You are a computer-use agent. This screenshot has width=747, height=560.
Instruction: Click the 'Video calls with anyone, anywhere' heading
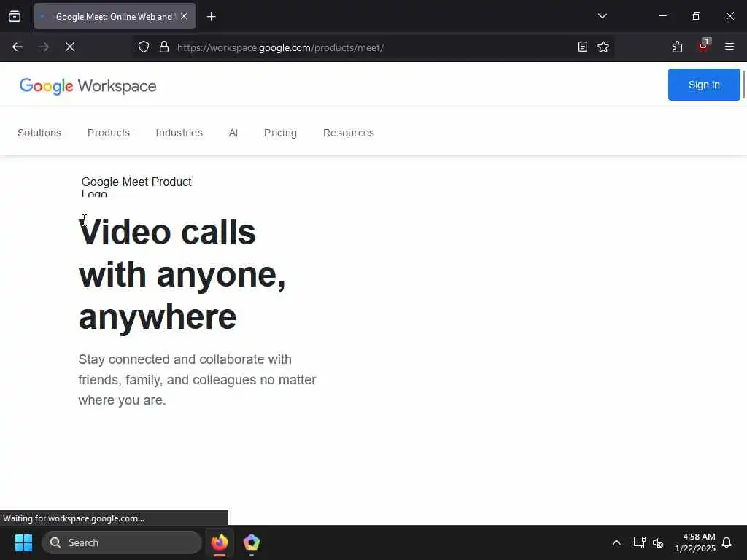coord(182,274)
